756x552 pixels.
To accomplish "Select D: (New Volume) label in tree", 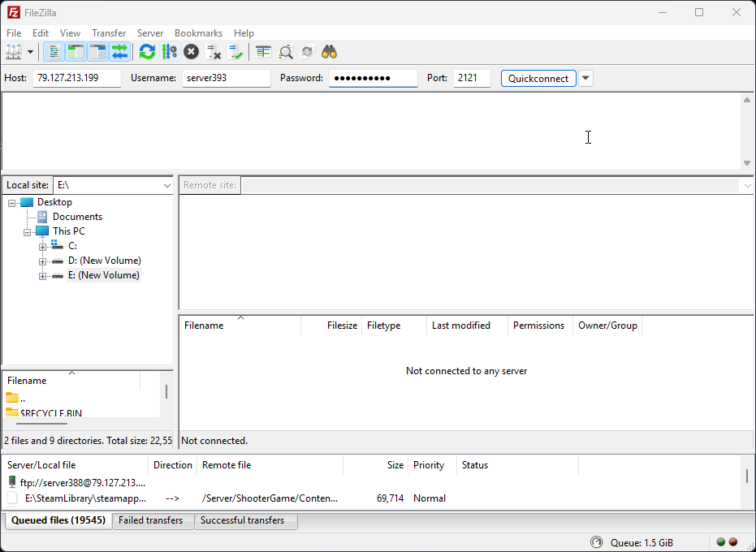I will (x=105, y=261).
